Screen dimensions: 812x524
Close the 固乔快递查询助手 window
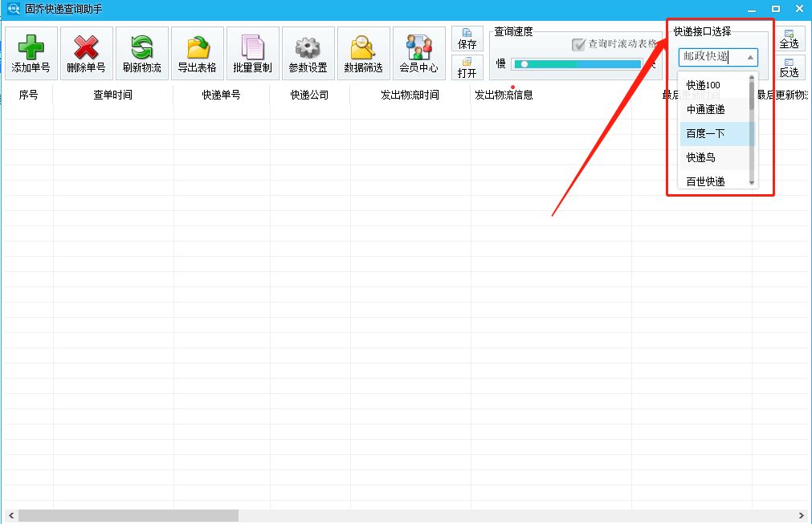click(x=800, y=9)
